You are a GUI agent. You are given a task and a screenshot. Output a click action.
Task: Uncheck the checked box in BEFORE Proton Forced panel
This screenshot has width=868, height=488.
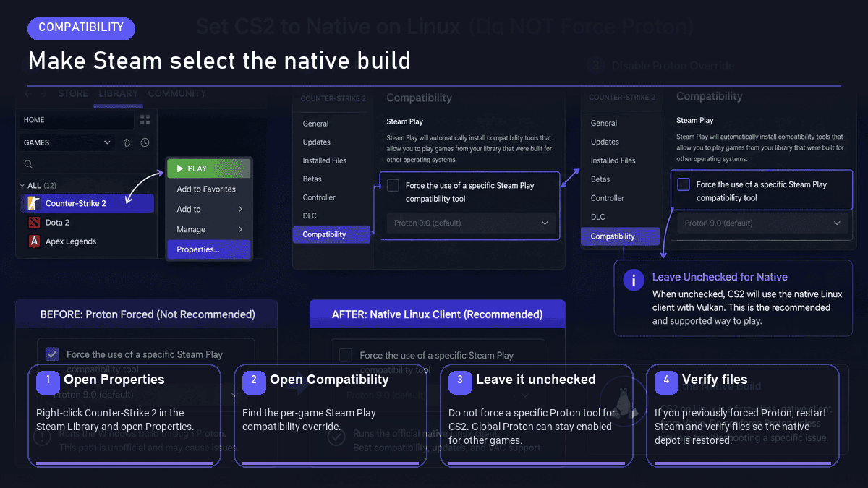click(x=52, y=354)
